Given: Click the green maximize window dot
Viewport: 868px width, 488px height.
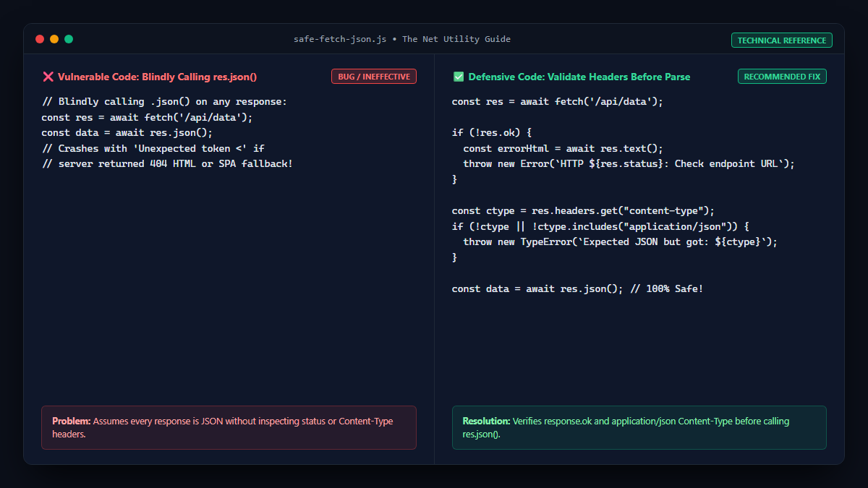Looking at the screenshot, I should [x=69, y=39].
